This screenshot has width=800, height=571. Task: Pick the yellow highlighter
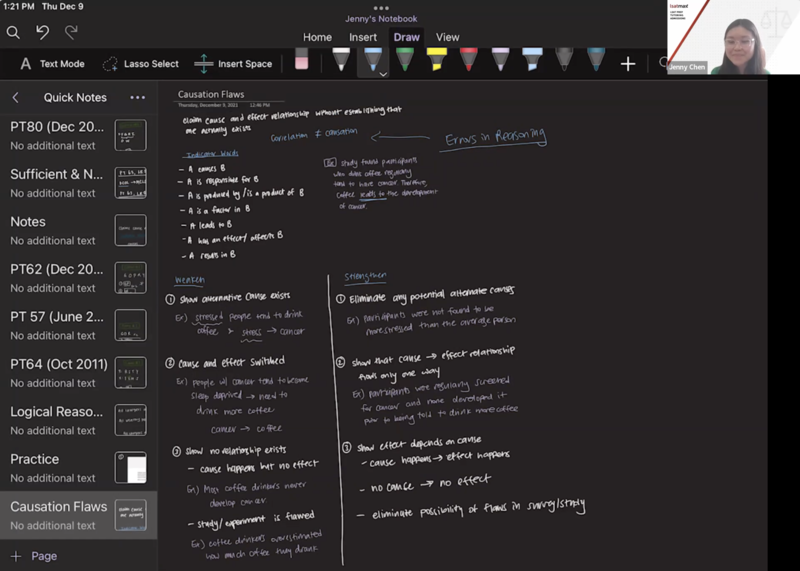pos(436,61)
